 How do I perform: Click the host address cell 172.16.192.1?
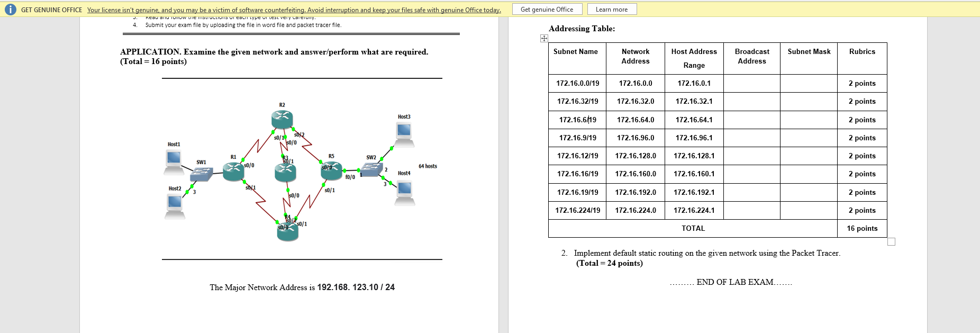[x=694, y=193]
